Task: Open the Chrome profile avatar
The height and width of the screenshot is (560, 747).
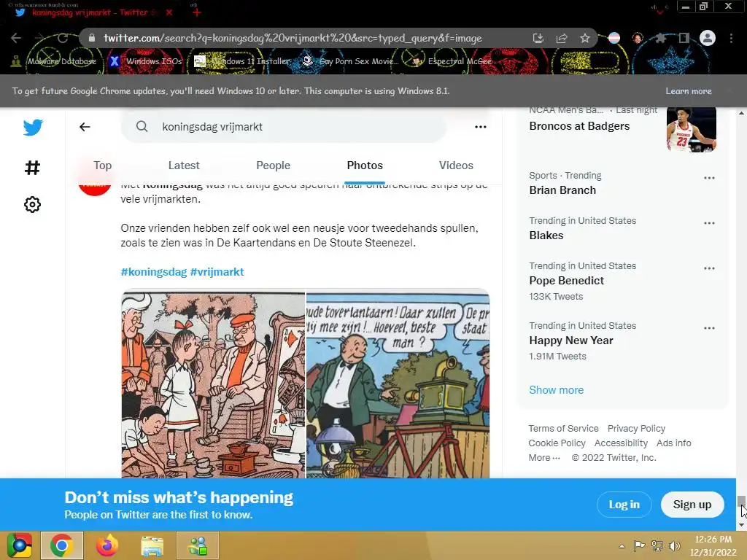Action: 708,38
